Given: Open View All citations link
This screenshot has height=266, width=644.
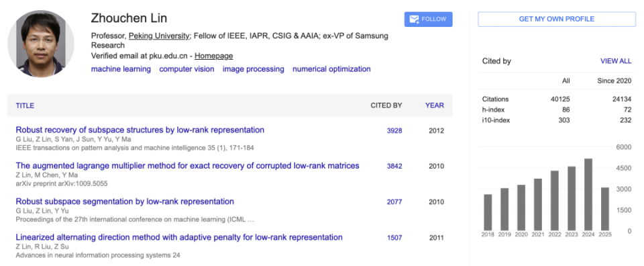Looking at the screenshot, I should pos(616,61).
